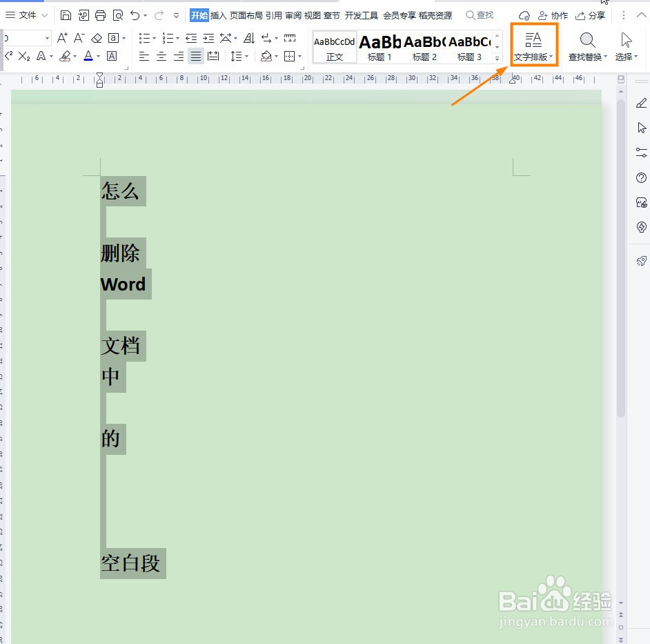Click the 协作 collaborate button

pos(553,16)
